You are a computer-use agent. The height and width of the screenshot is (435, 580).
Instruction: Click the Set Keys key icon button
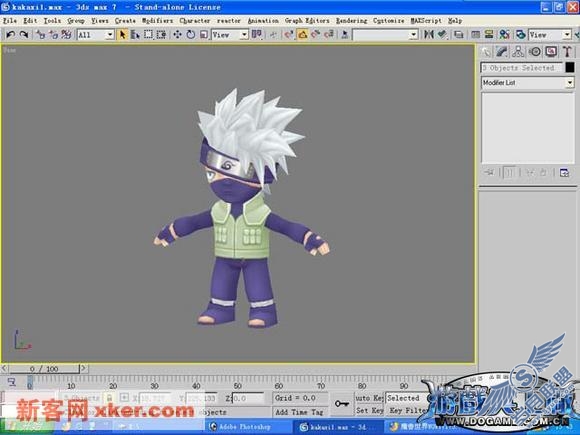[x=341, y=404]
